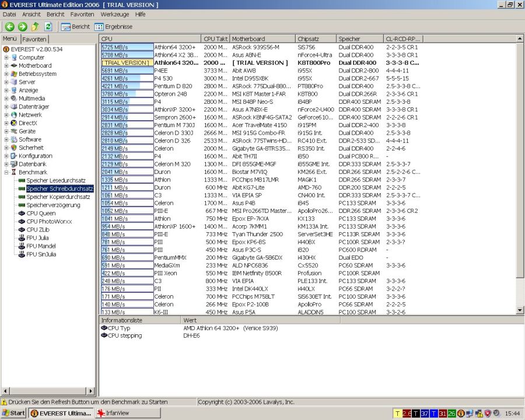Expand the Konfiguration tree node
Screen dimensions: 525x420
(6, 156)
